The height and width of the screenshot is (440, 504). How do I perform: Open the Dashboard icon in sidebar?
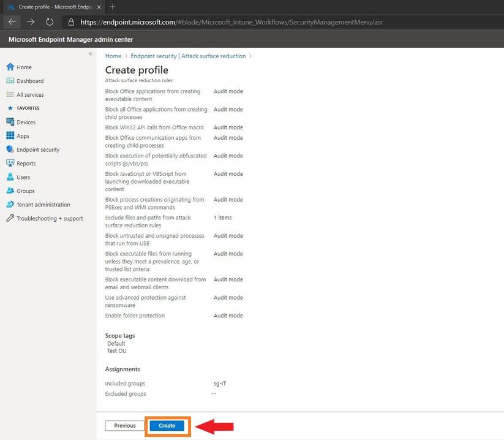[10, 81]
